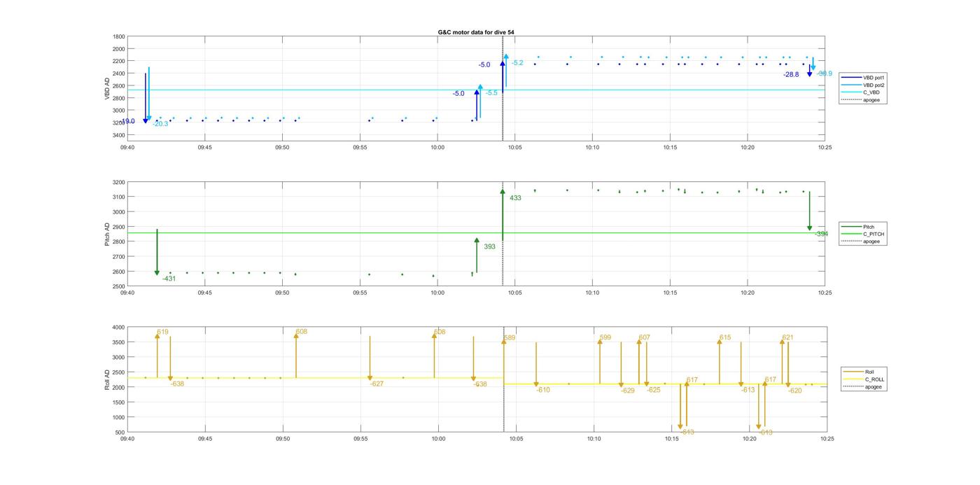The height and width of the screenshot is (485, 980).
Task: Click the "500" tick on the Roll axis
Action: click(x=120, y=433)
